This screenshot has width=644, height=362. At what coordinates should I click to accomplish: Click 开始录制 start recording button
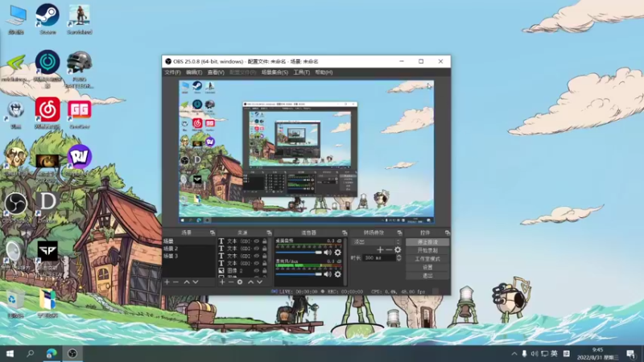tap(427, 250)
